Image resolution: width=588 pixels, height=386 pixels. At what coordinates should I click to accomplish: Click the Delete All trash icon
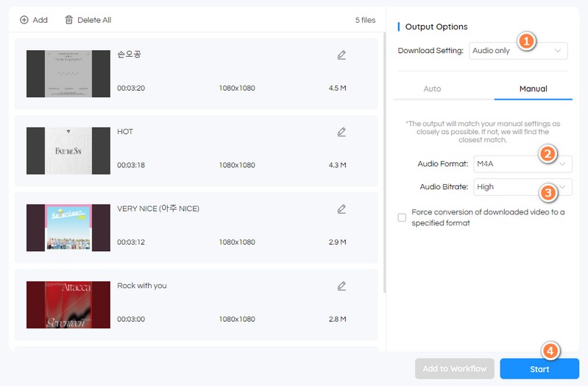tap(69, 20)
